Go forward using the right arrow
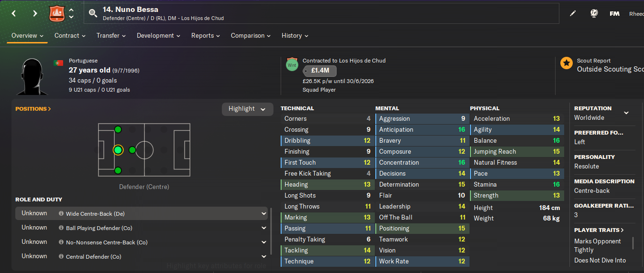The image size is (644, 273). tap(35, 13)
